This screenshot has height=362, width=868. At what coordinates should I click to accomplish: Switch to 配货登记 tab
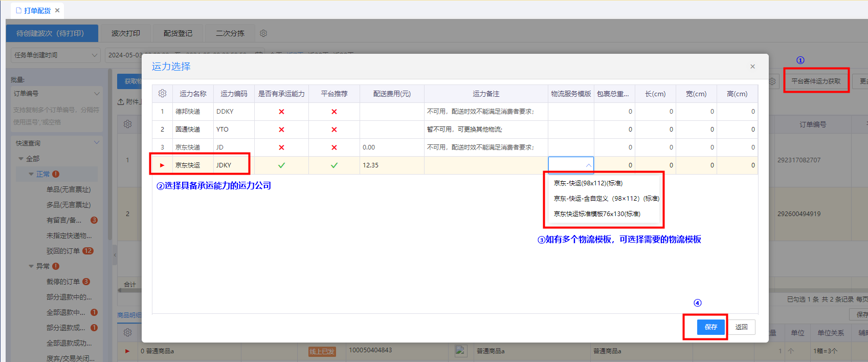(178, 33)
